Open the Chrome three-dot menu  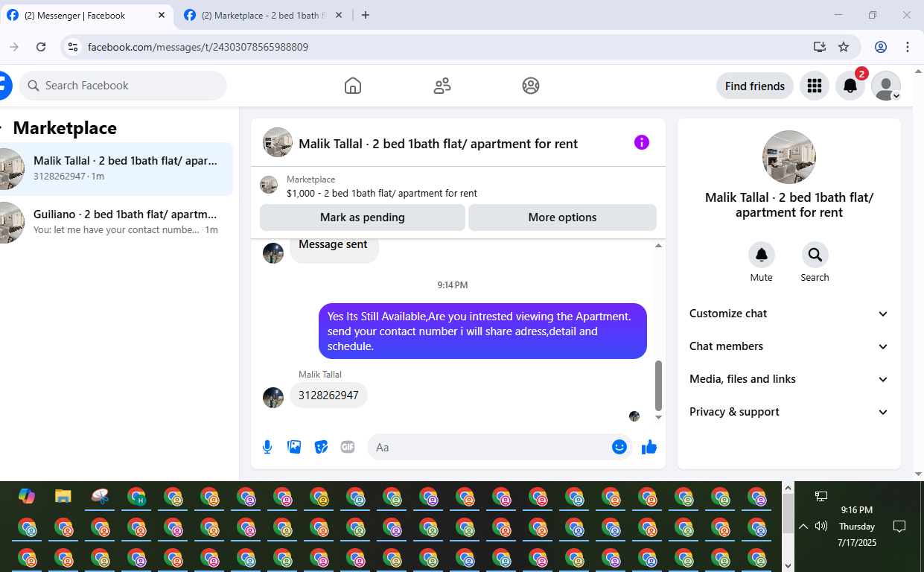[908, 47]
